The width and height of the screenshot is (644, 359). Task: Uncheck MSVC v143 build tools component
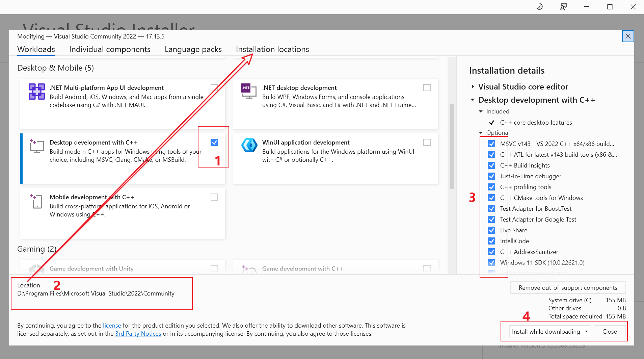pyautogui.click(x=491, y=144)
